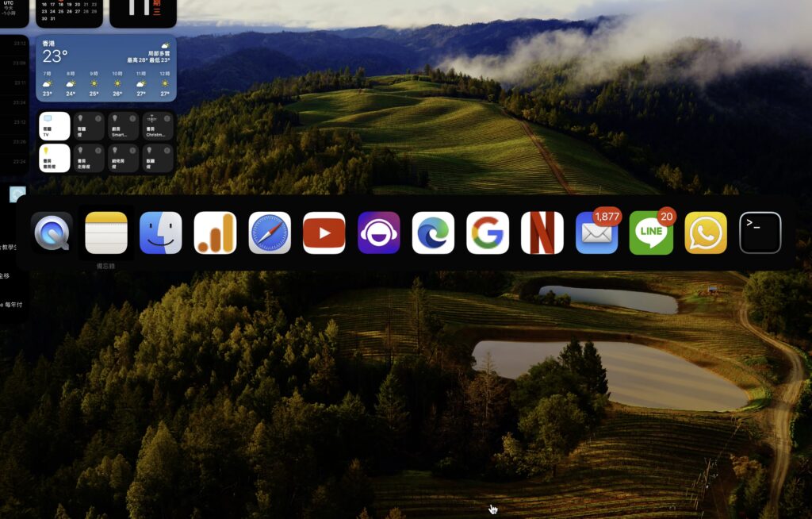Screen dimensions: 812x519
Task: Turn on the 飯廳 dining room light
Action: tap(158, 158)
